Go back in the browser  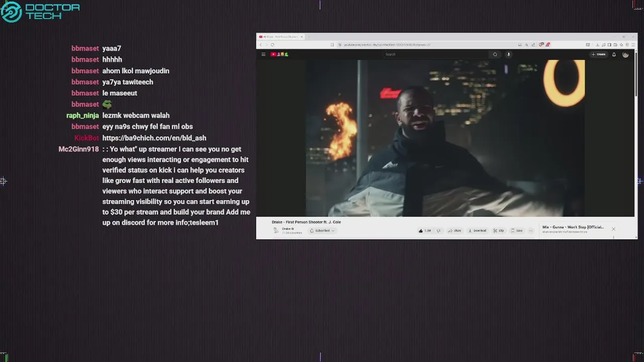pyautogui.click(x=261, y=45)
